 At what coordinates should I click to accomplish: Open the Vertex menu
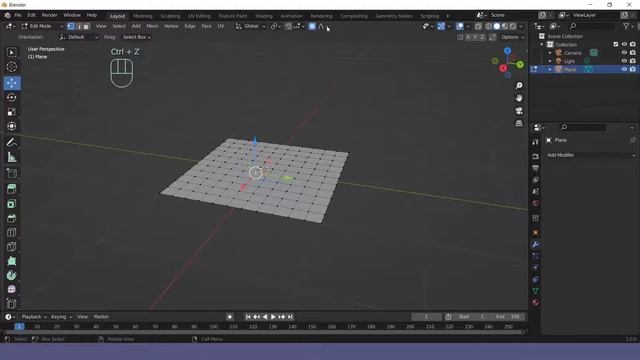(171, 26)
